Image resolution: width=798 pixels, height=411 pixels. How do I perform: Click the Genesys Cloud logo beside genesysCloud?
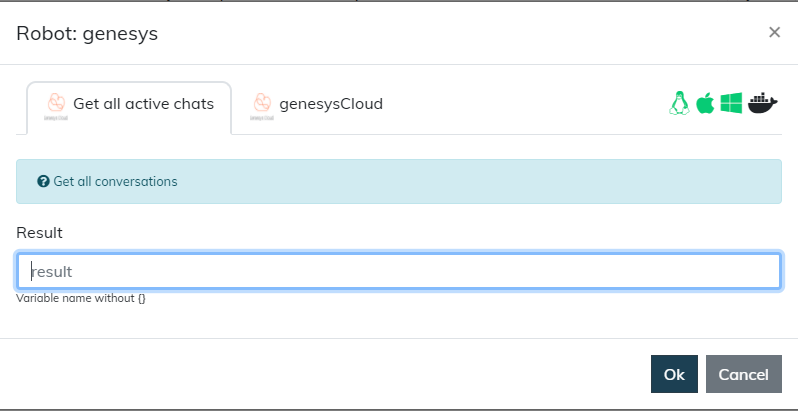coord(262,106)
